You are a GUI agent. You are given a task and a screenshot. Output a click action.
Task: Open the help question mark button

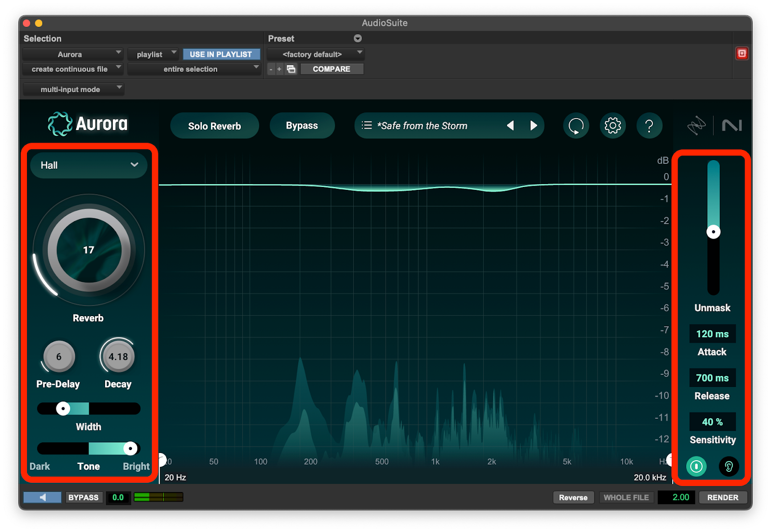pyautogui.click(x=649, y=126)
